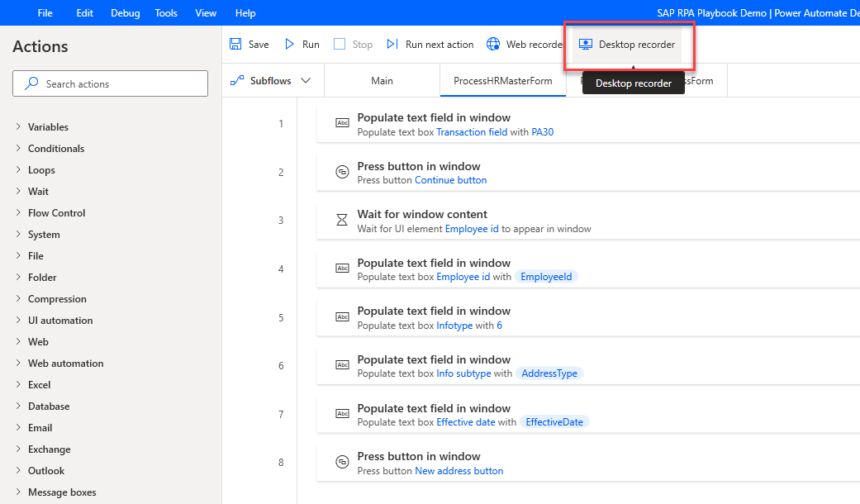Screen dimensions: 860x504
Task: Select step 8 Press button in window title
Action: click(x=419, y=456)
